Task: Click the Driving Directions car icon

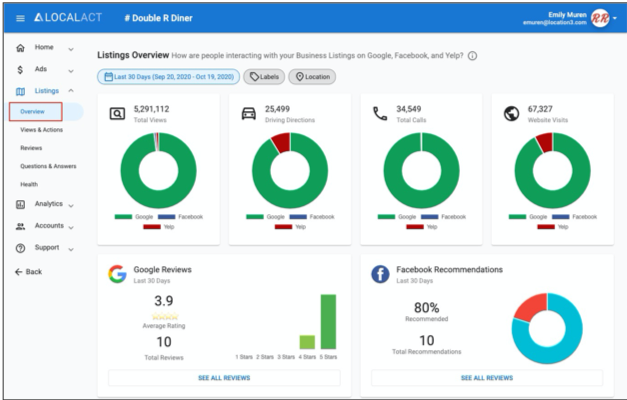Action: [x=248, y=114]
